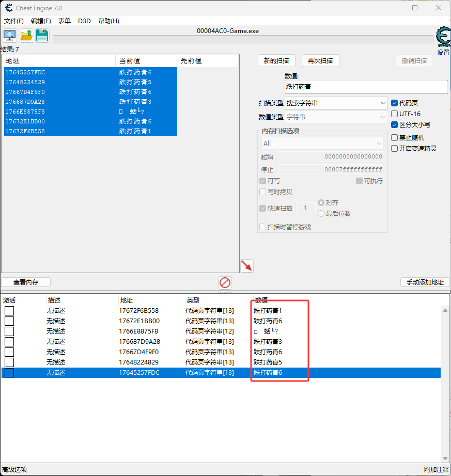
Task: Activate checkbox for address 17672E1BB00
Action: tap(9, 321)
